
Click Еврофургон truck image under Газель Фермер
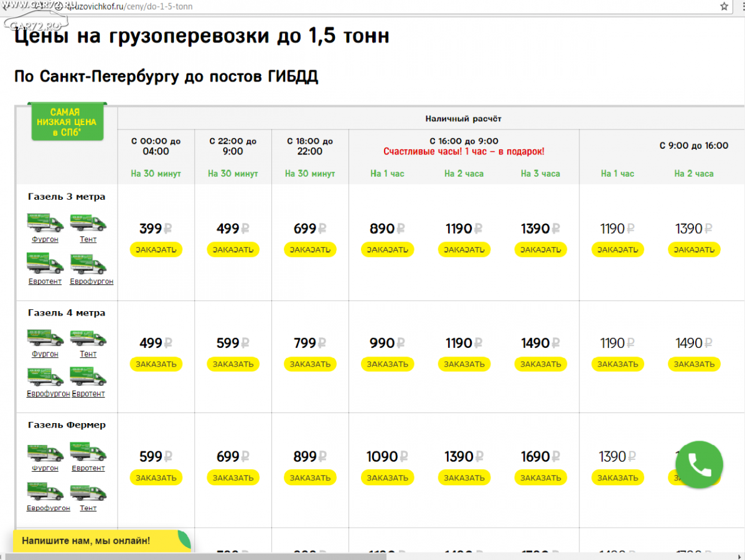click(x=45, y=492)
